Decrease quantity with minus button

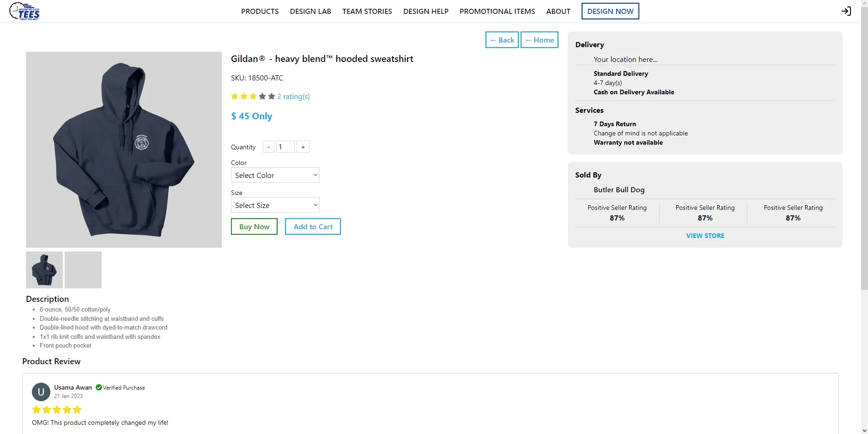point(268,147)
